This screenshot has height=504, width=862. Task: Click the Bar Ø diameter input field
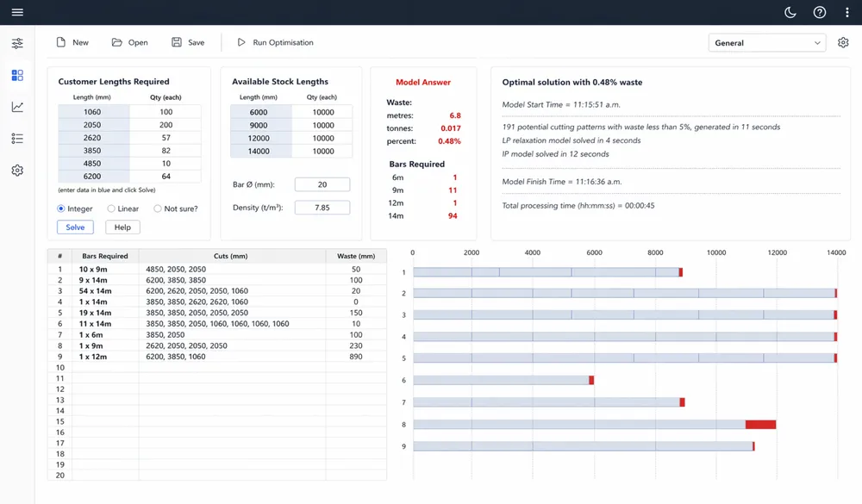(322, 184)
